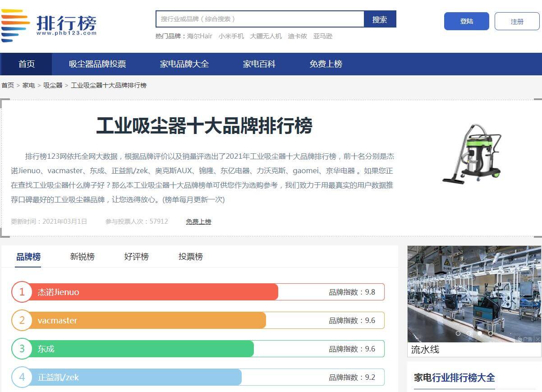Click the 工业吸尘器十大品牌排行榜 main page title
Viewport: 542px width, 392px height.
[x=204, y=125]
